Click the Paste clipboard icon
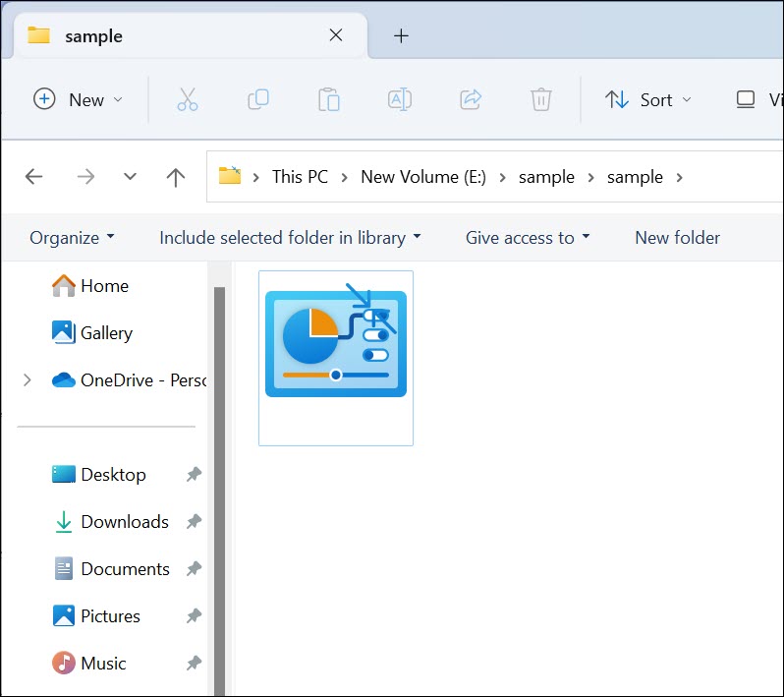The height and width of the screenshot is (697, 784). click(329, 99)
